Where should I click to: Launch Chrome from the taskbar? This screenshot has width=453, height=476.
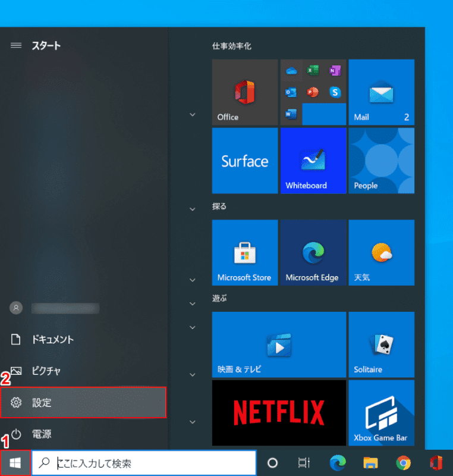pos(403,463)
